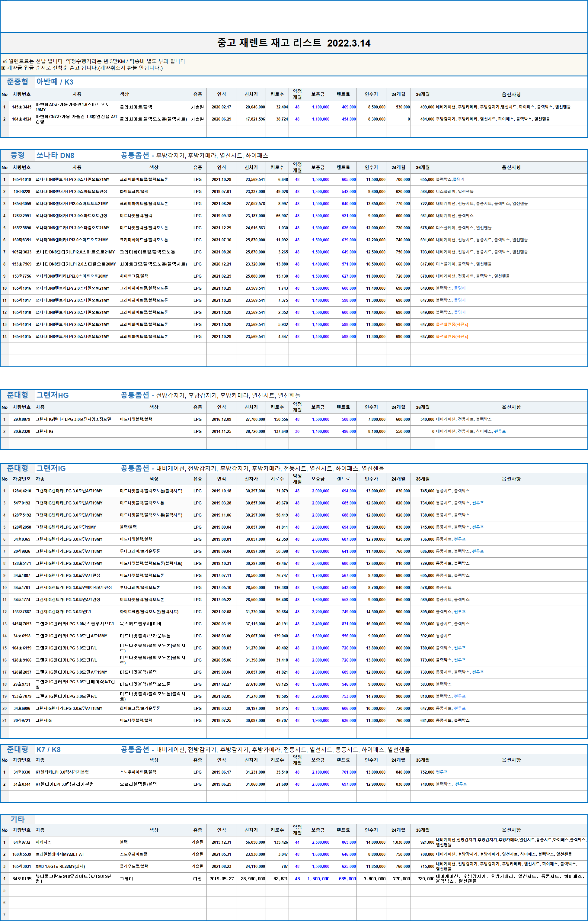Click the blue 폴딩키 option for car 165하1019
588x921 pixels.
(x=459, y=179)
